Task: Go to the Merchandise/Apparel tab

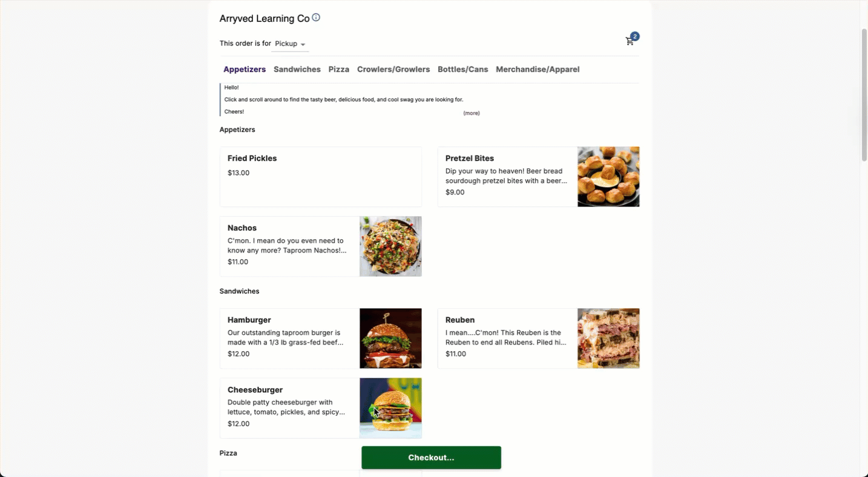Action: point(538,69)
